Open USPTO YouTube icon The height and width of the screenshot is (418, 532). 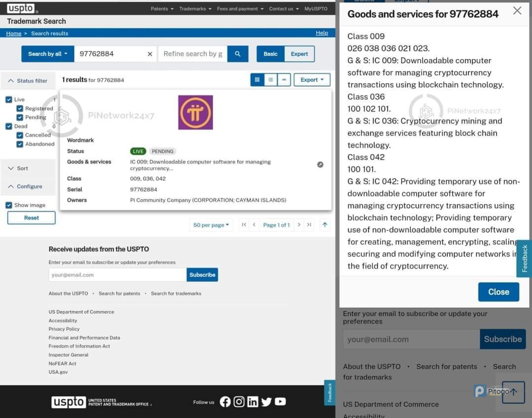click(280, 402)
